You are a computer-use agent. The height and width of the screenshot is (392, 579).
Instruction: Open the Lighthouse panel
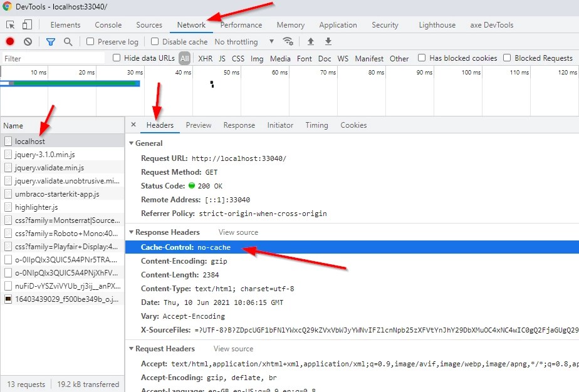point(437,25)
